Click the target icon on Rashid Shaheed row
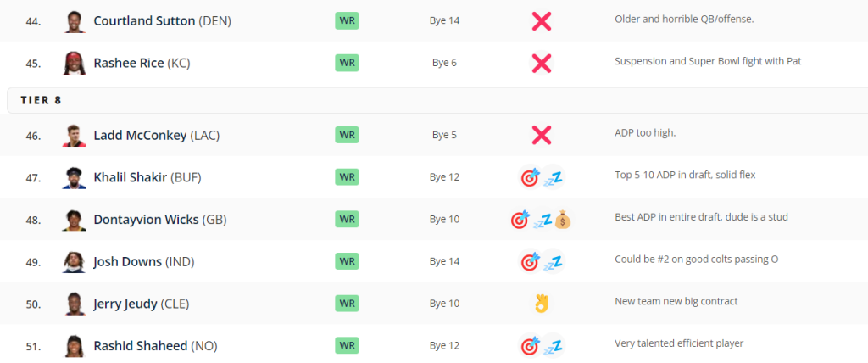The width and height of the screenshot is (868, 363). pos(531,346)
